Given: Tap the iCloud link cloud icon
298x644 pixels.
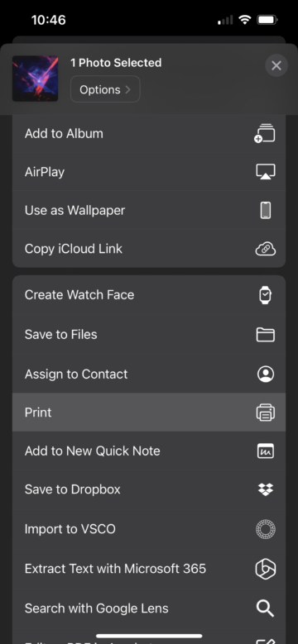Looking at the screenshot, I should coord(266,249).
